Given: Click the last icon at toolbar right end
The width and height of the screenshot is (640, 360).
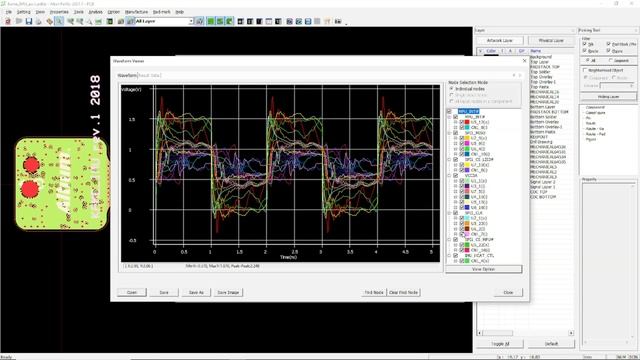Looking at the screenshot, I should coord(338,21).
